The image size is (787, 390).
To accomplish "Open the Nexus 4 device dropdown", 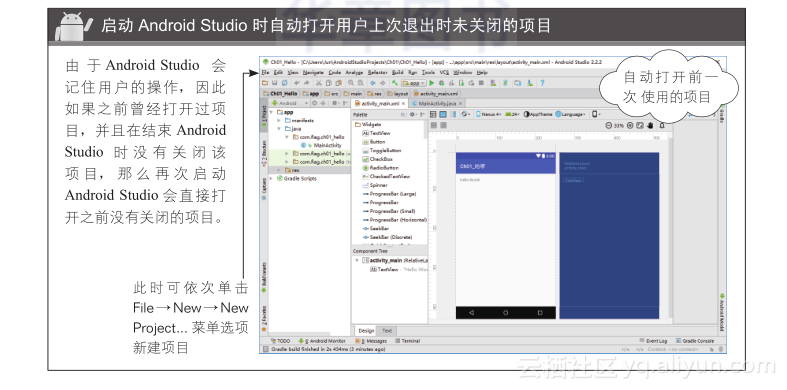I will coord(488,114).
